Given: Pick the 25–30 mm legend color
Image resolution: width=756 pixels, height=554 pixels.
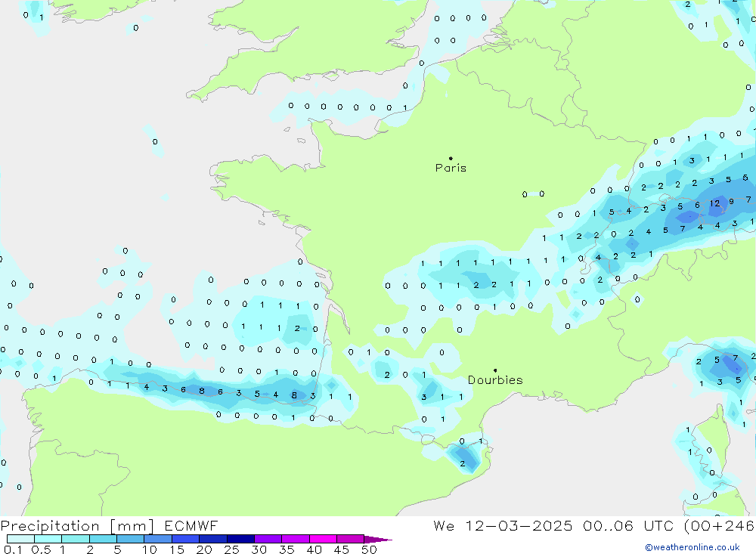Looking at the screenshot, I should (x=240, y=539).
